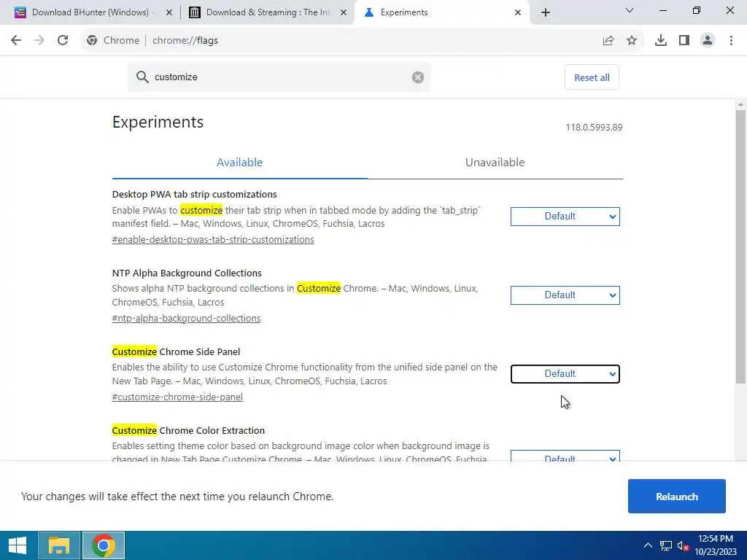The height and width of the screenshot is (560, 747).
Task: Click the scrollbar up arrow
Action: pyautogui.click(x=740, y=104)
